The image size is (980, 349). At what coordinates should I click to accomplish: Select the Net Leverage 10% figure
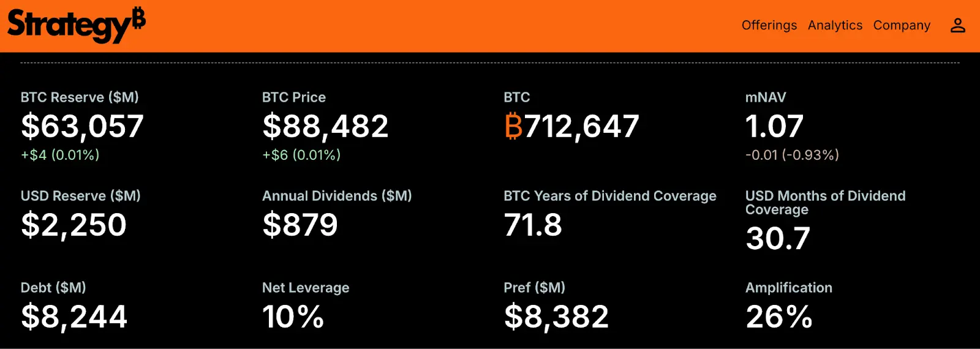[293, 317]
